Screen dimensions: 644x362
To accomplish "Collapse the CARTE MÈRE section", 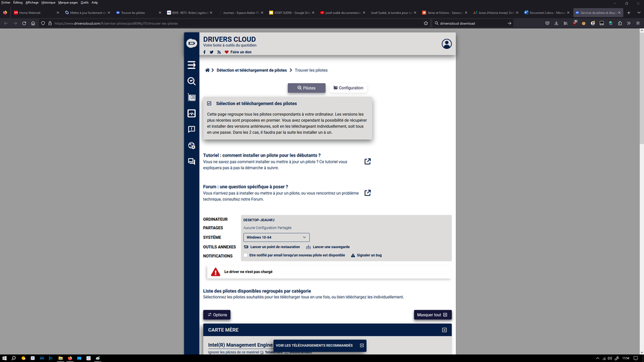I will (x=444, y=330).
